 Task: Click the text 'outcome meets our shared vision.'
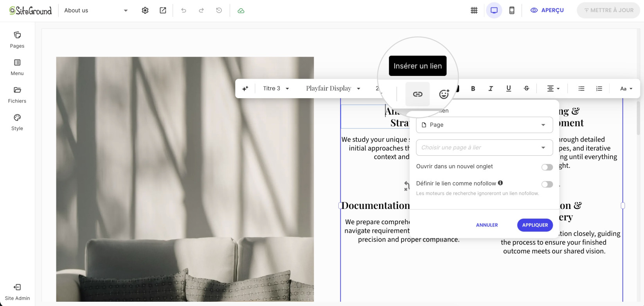click(x=554, y=251)
